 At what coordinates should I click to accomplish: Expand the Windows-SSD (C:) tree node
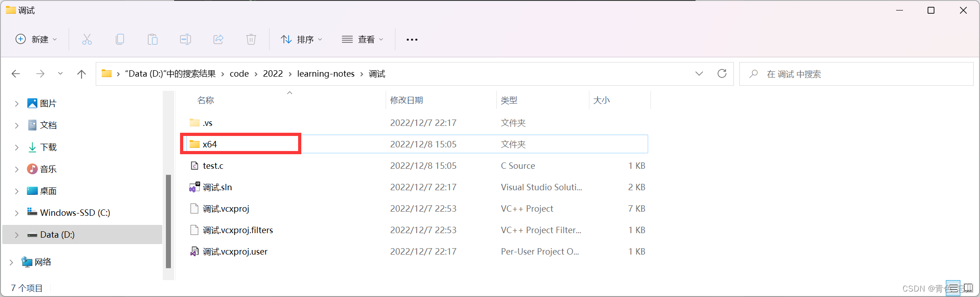click(x=17, y=213)
